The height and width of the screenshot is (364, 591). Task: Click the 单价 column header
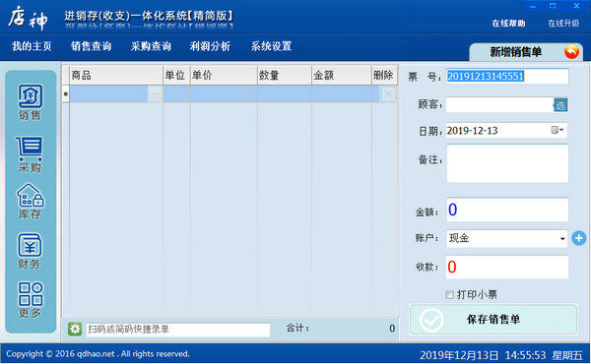click(224, 76)
